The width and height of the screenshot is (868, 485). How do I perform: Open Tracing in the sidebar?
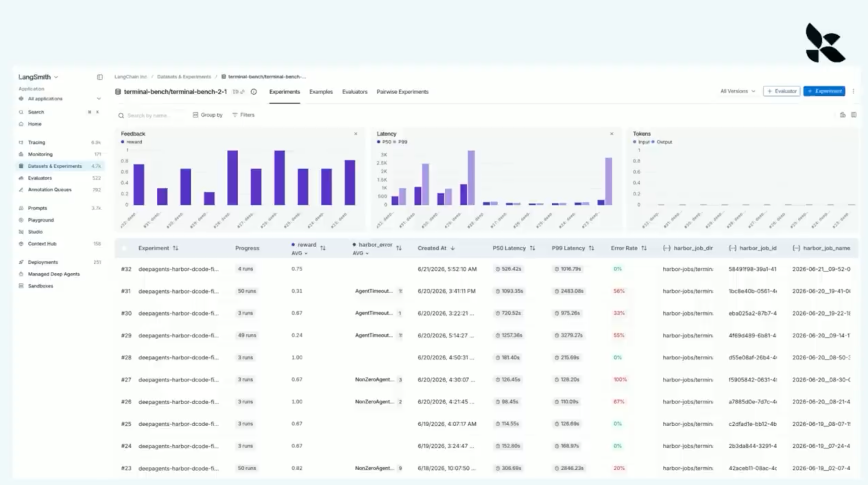click(x=36, y=142)
